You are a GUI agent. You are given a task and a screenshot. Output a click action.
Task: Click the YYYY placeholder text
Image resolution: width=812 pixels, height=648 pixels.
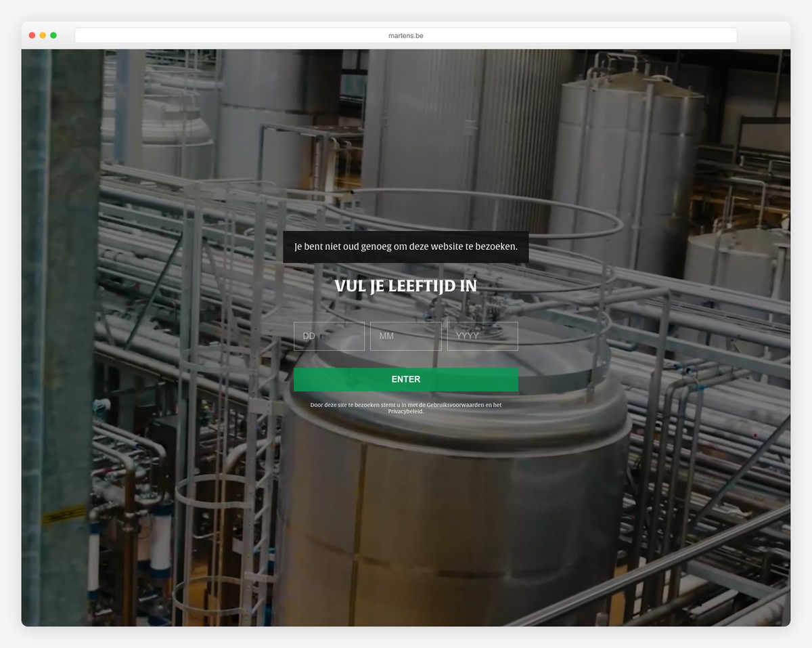(467, 336)
